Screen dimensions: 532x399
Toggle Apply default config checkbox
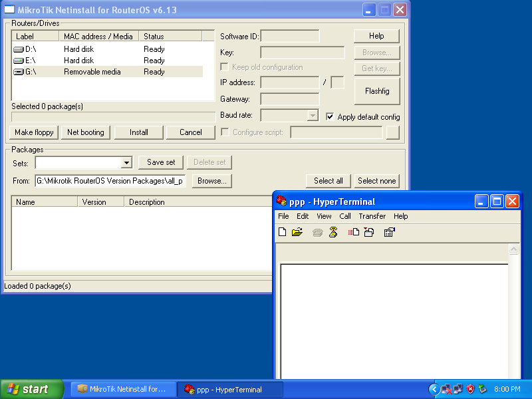coord(330,117)
